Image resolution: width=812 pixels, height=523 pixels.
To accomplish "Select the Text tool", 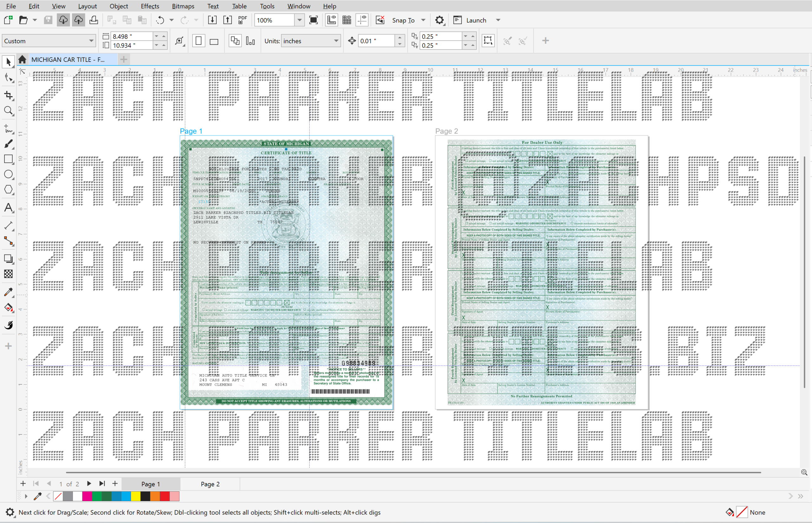I will coord(9,208).
